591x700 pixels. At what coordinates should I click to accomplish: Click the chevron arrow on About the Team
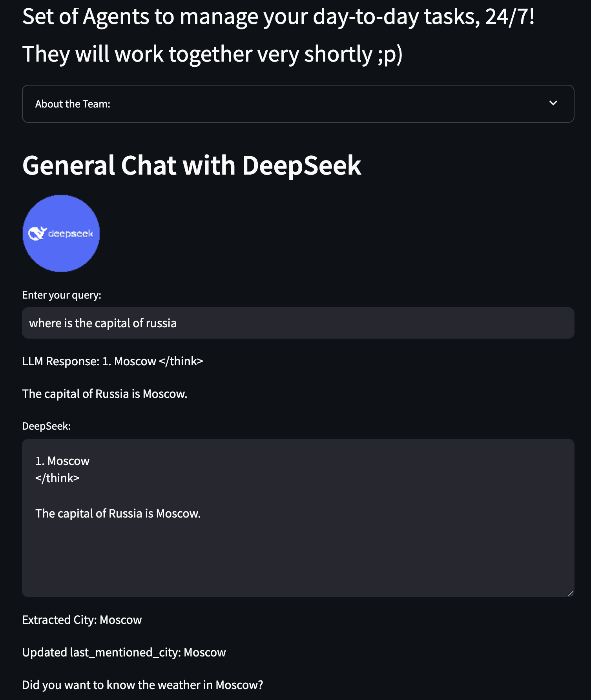553,103
